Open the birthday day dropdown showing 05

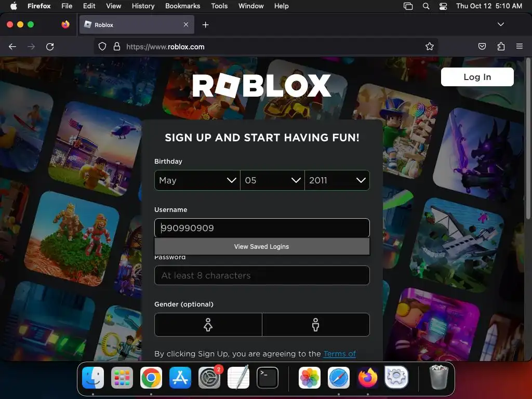point(272,180)
